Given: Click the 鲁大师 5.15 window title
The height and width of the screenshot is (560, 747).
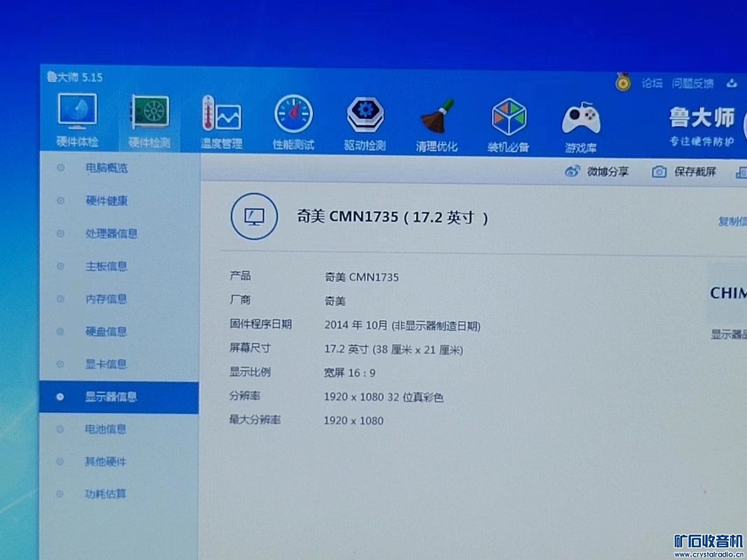Looking at the screenshot, I should (75, 77).
